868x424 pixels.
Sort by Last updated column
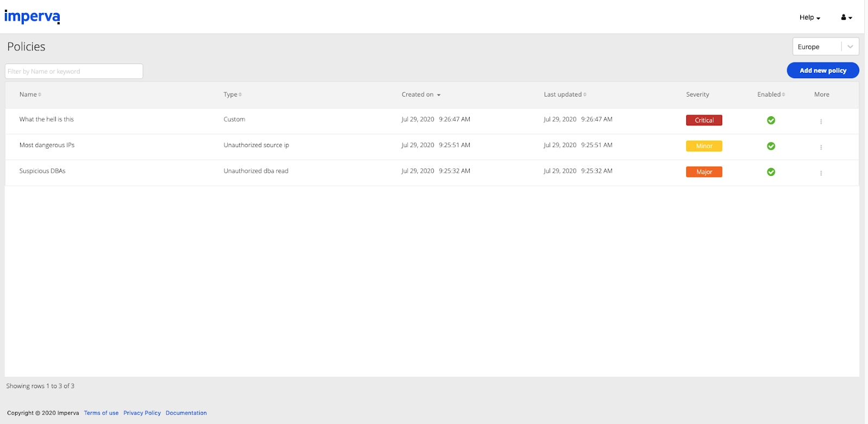pos(565,94)
